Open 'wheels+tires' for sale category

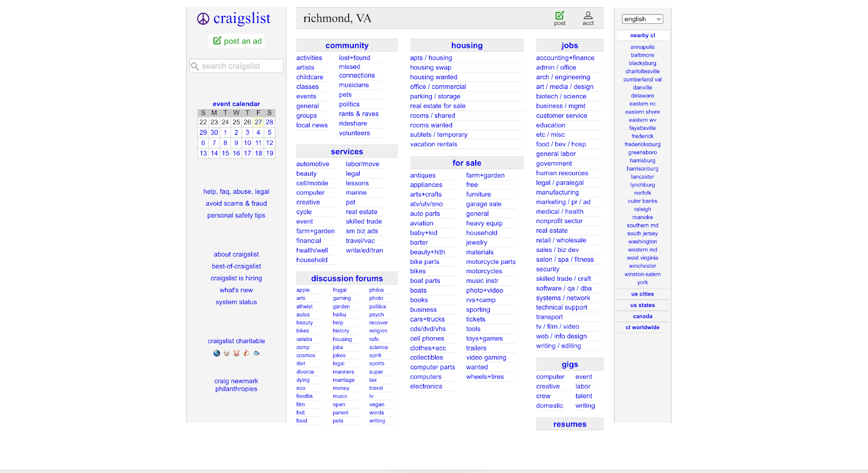[x=484, y=377]
